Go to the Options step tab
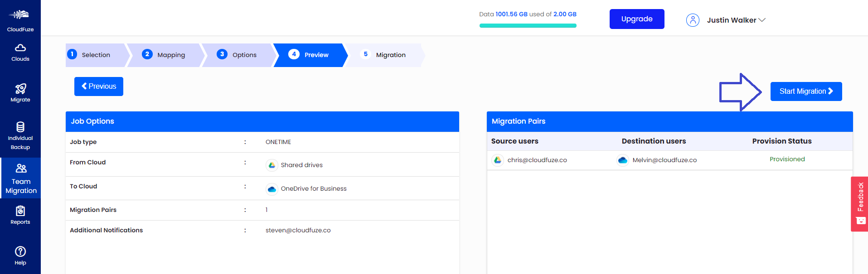 pos(239,55)
